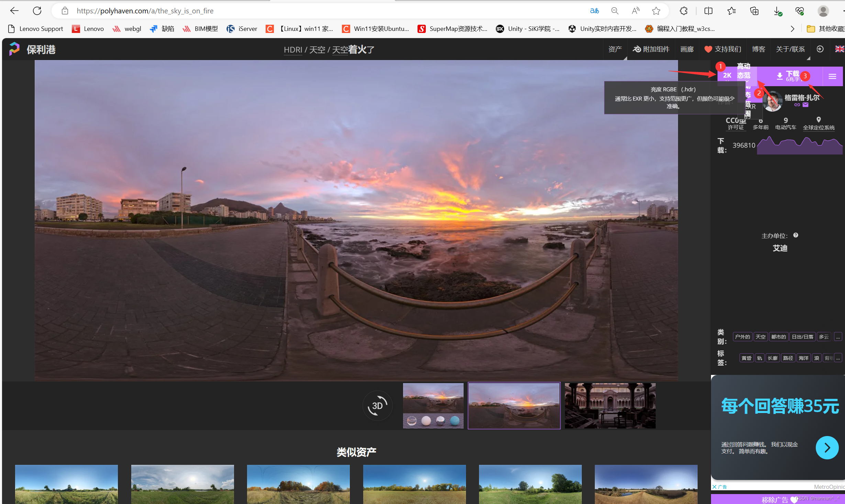Select the dark interior courtyard render thumbnail
The height and width of the screenshot is (504, 845).
pos(610,405)
